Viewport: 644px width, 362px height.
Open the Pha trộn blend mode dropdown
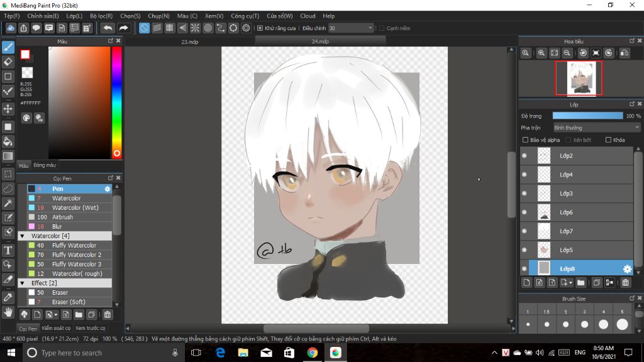[x=596, y=128]
